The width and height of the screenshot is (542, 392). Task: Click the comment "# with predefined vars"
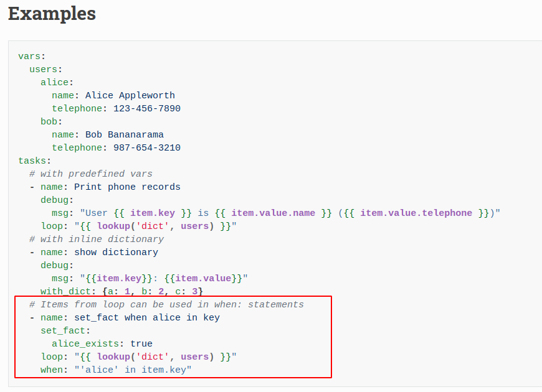pyautogui.click(x=91, y=174)
